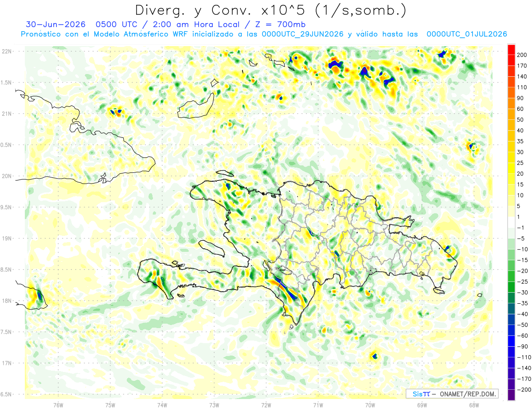Click the dark purple swatch below -200

tap(511, 395)
